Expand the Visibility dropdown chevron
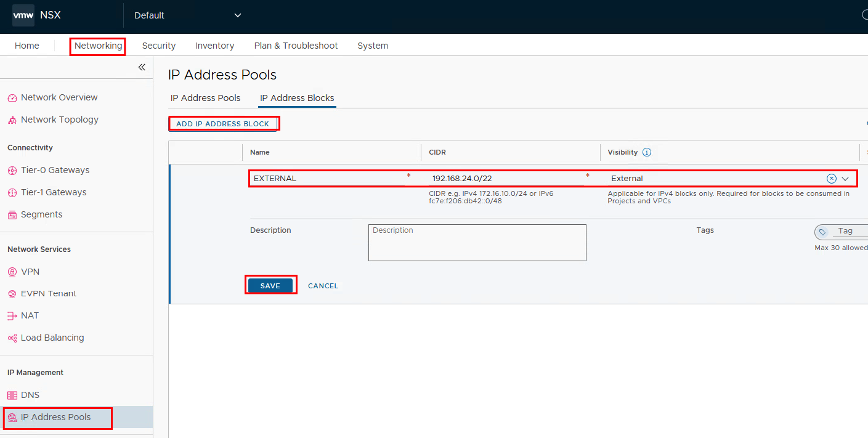This screenshot has width=868, height=438. tap(845, 179)
